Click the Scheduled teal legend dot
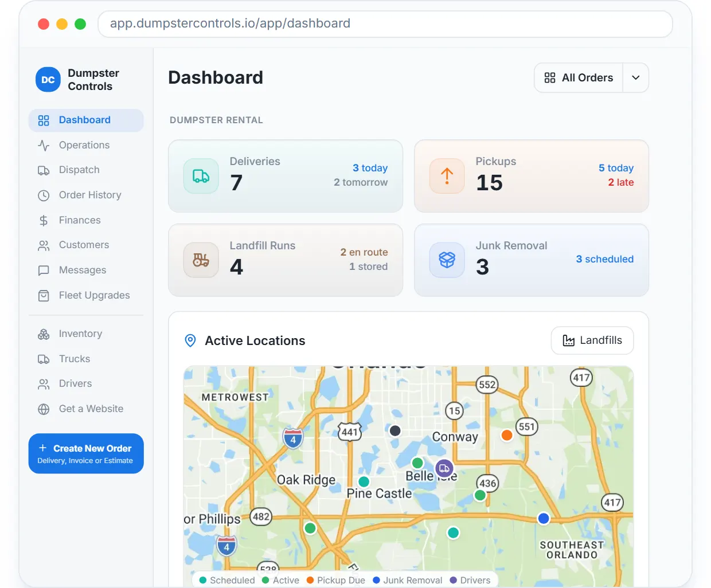The height and width of the screenshot is (588, 711). 202,580
